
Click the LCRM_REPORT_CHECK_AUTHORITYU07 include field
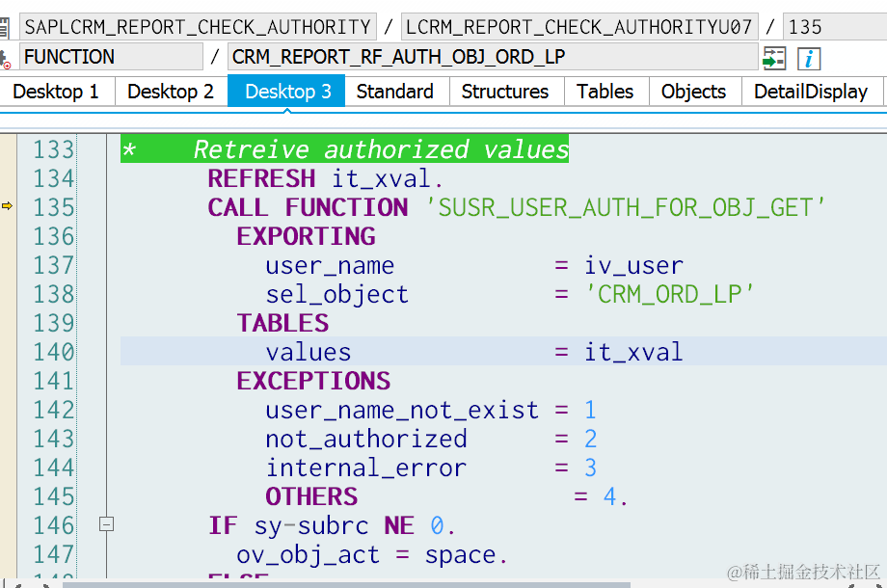tap(579, 27)
